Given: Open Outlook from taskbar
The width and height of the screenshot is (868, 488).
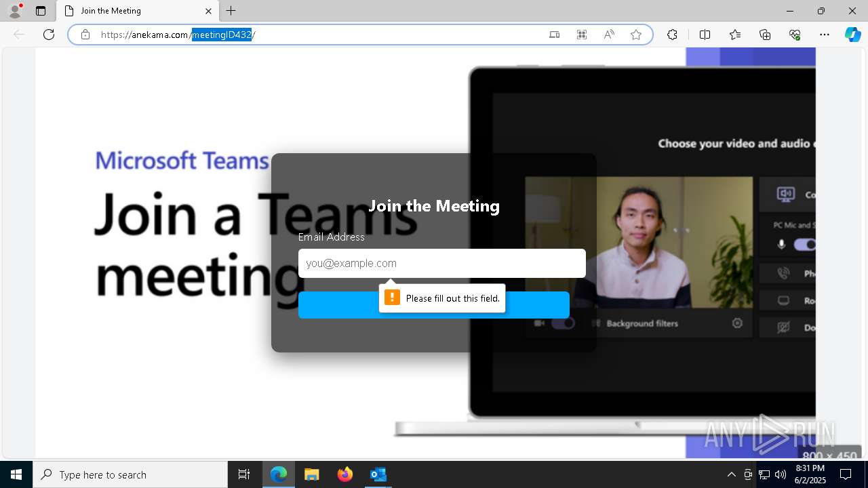Looking at the screenshot, I should click(x=378, y=474).
